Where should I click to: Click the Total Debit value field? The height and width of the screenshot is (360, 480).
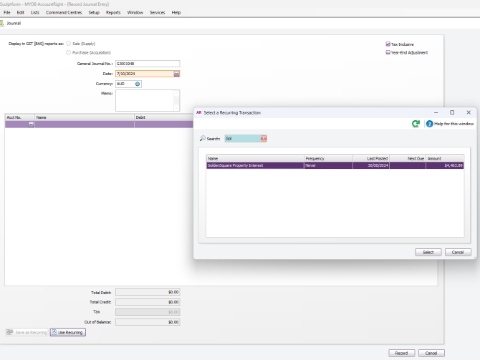(x=148, y=292)
